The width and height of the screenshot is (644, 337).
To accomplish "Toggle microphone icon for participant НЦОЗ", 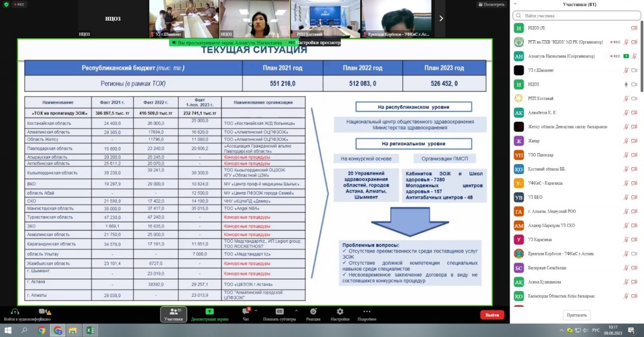I will pos(626,84).
